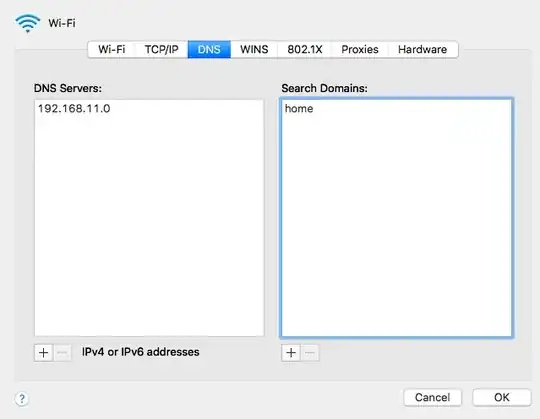Open the help question mark button
This screenshot has height=419, width=540.
[x=22, y=399]
